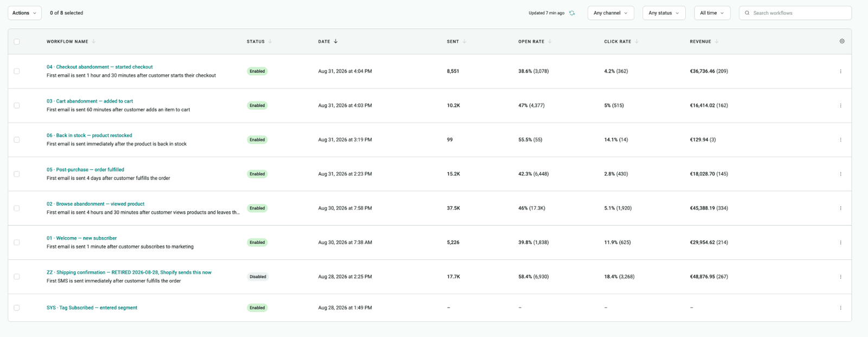Image resolution: width=868 pixels, height=337 pixels.
Task: Select the Back in stock workflow checkbox
Action: tap(17, 139)
